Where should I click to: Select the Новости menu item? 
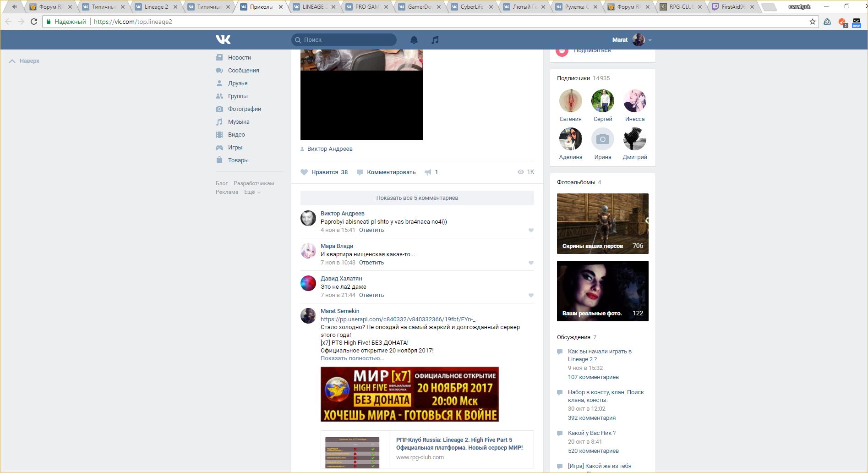[x=239, y=57]
